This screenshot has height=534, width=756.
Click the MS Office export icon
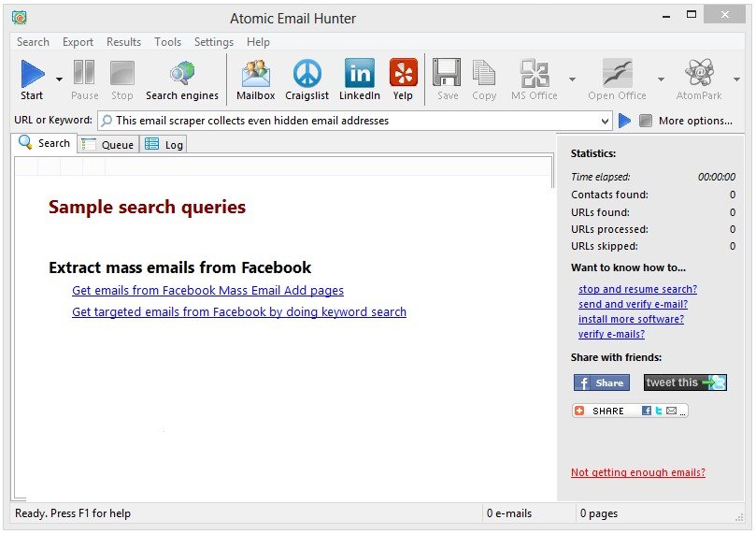[535, 73]
